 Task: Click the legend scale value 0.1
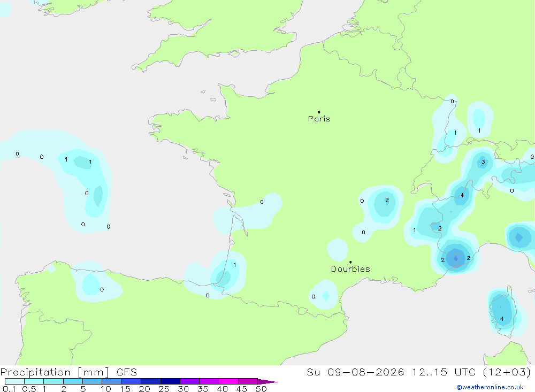[x=9, y=389]
